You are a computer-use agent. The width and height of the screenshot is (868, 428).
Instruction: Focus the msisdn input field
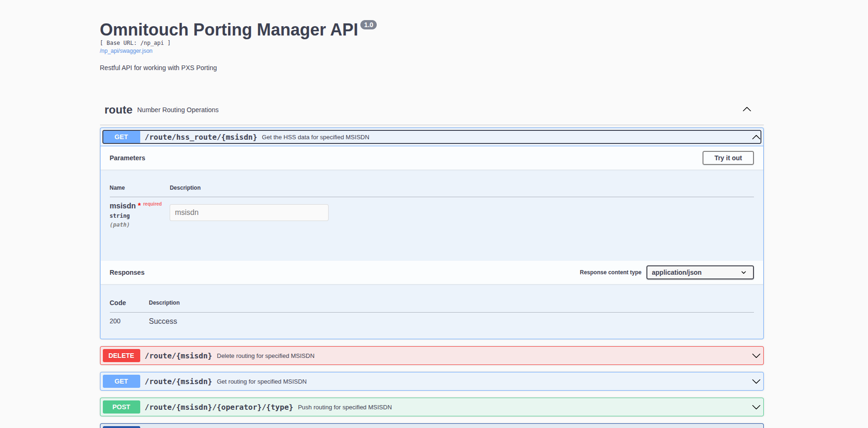249,213
